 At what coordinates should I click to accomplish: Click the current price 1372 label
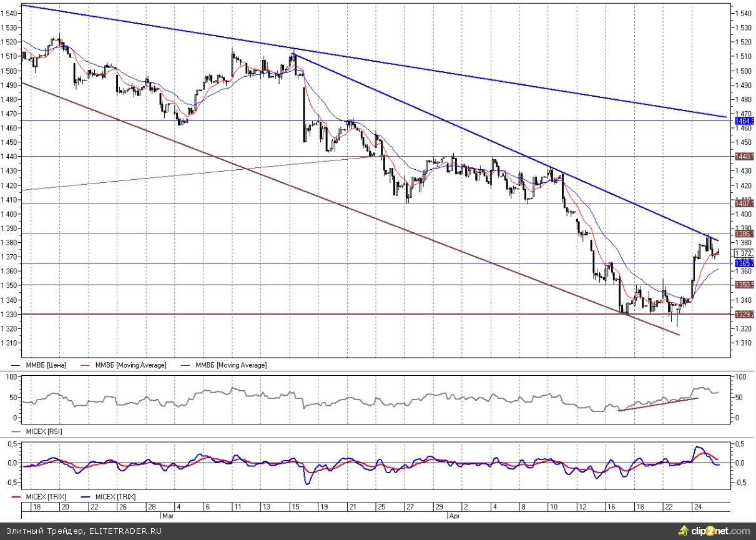744,253
